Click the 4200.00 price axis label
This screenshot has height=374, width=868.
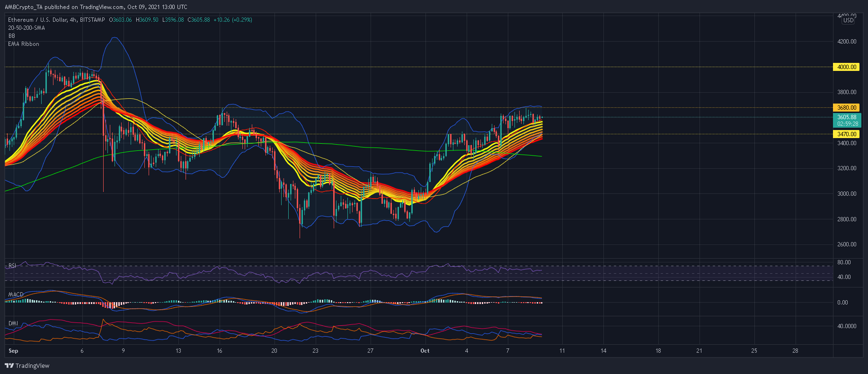click(847, 42)
